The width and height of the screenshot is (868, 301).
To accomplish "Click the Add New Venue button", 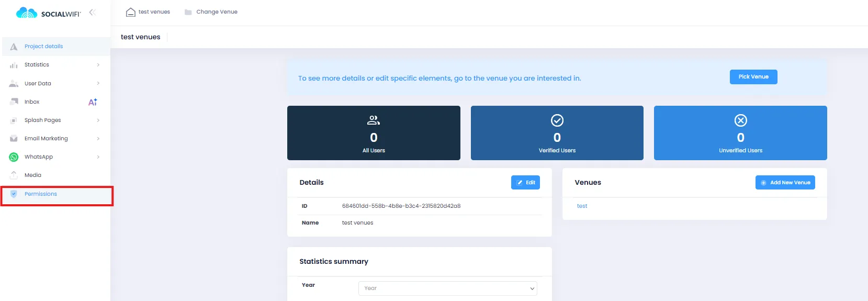I will (785, 183).
